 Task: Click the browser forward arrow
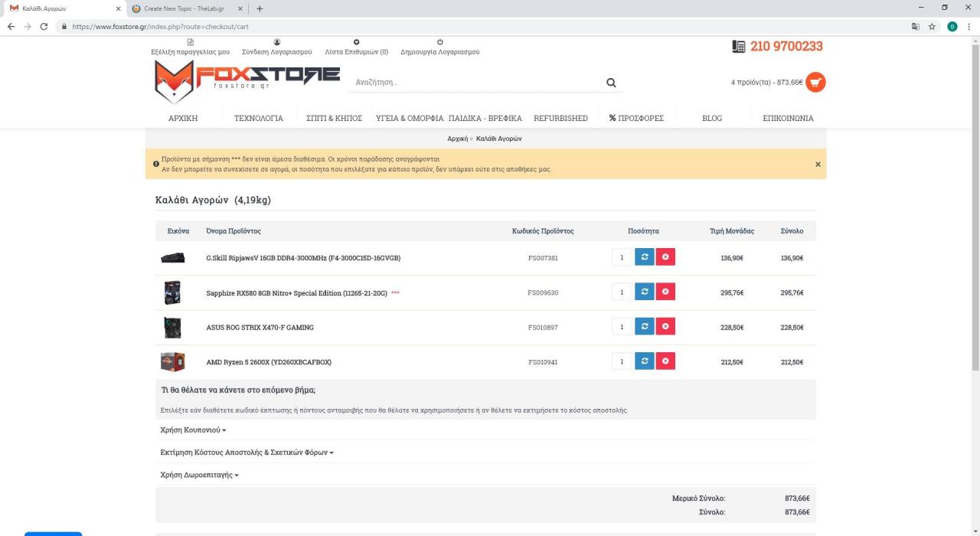point(28,26)
